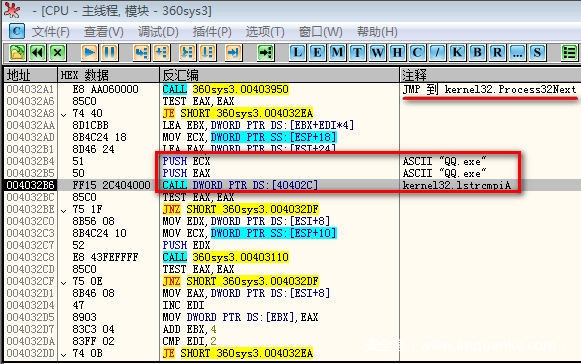
Task: Click the OllyDbg bug icon in title bar
Action: (12, 10)
